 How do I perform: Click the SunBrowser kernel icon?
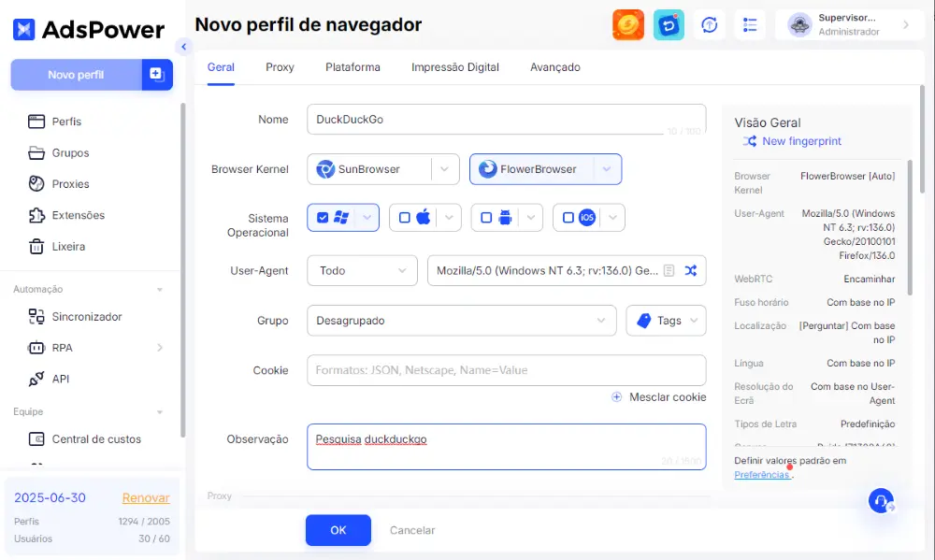pos(325,169)
